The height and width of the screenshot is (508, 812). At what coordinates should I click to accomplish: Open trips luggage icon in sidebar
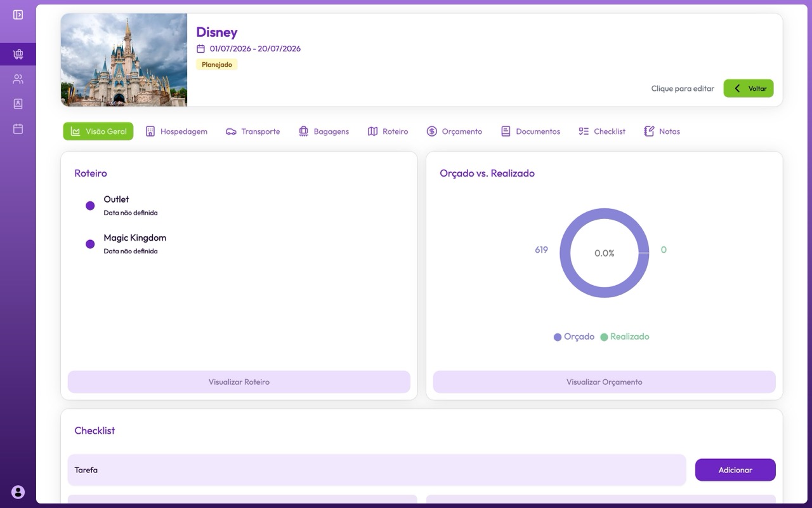pyautogui.click(x=18, y=55)
